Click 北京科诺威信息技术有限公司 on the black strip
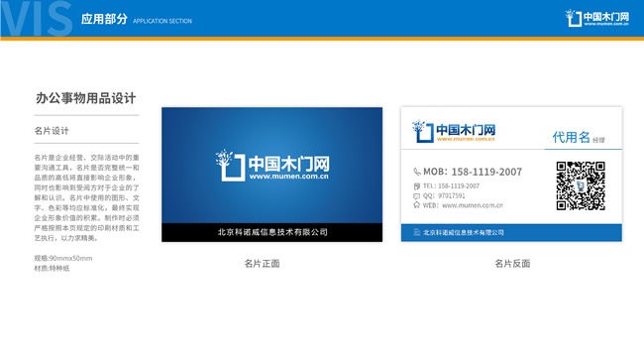 click(x=272, y=232)
